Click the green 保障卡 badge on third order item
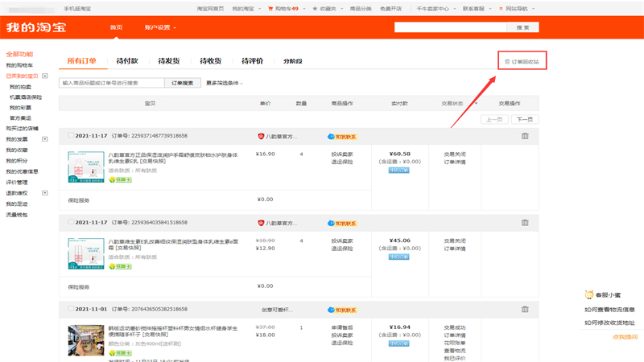 (120, 353)
